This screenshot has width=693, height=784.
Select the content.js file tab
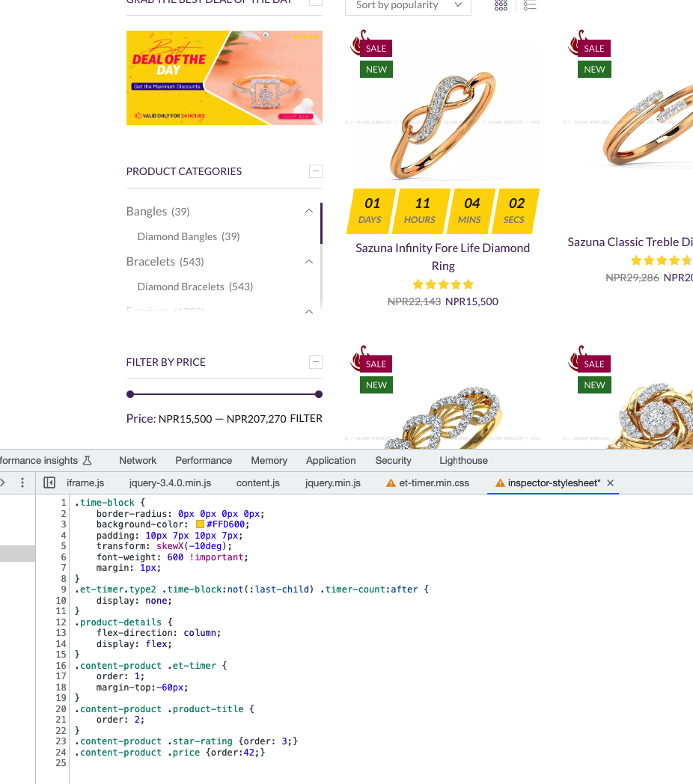pyautogui.click(x=258, y=483)
